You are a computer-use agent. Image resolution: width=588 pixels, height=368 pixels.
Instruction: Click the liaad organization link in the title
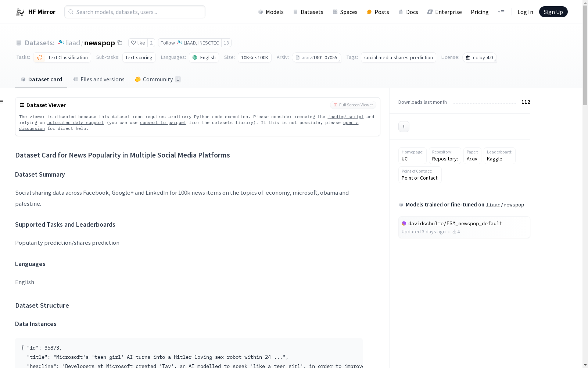coord(72,43)
